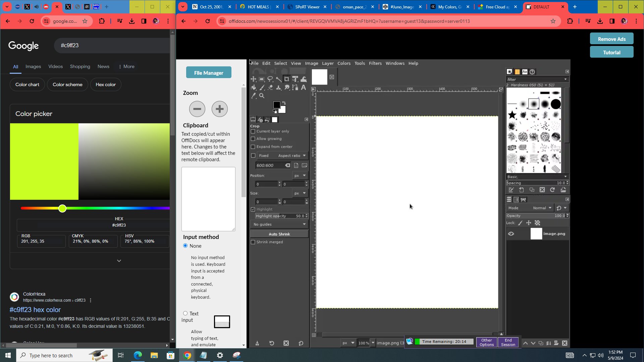
Task: Select the Text input radio option
Action: [185, 313]
